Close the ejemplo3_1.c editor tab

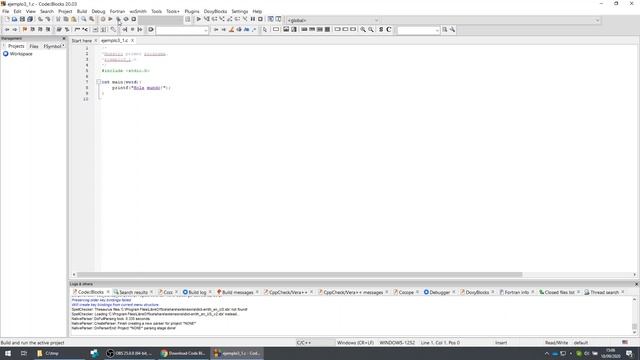[132, 40]
